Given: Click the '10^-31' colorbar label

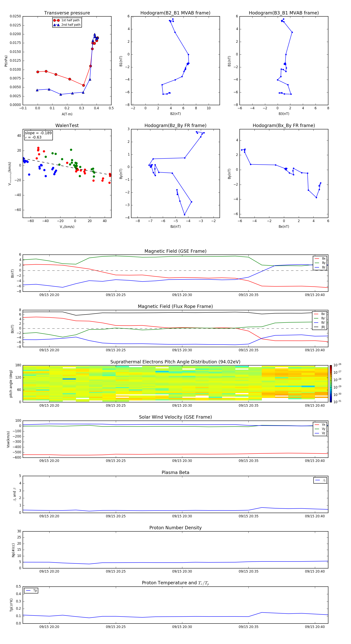Looking at the screenshot, I should (x=337, y=402).
